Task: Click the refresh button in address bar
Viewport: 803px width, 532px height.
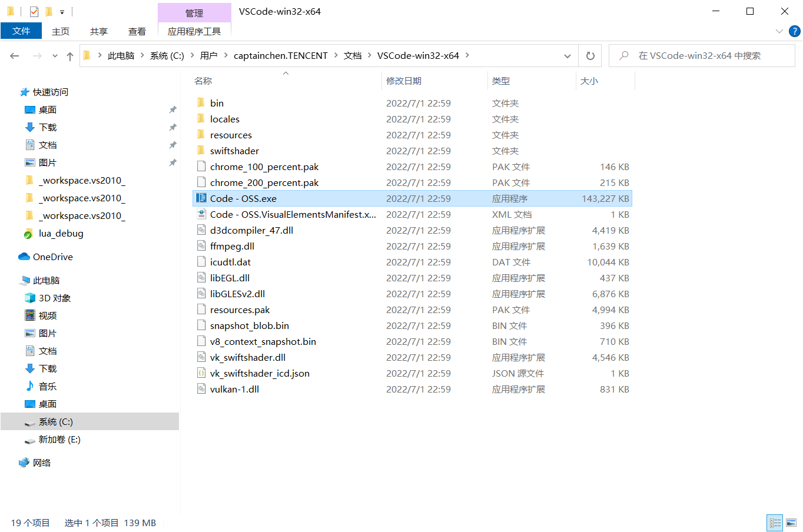Action: 590,56
